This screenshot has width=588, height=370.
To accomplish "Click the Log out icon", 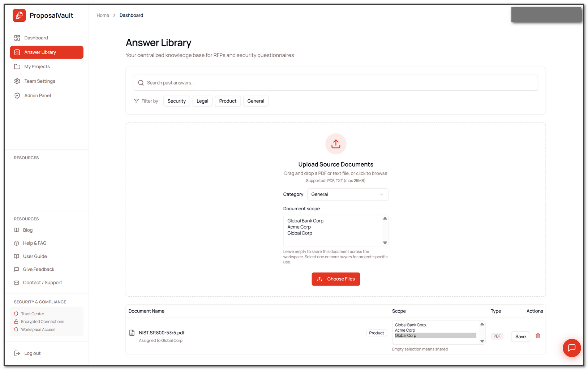I will (17, 353).
